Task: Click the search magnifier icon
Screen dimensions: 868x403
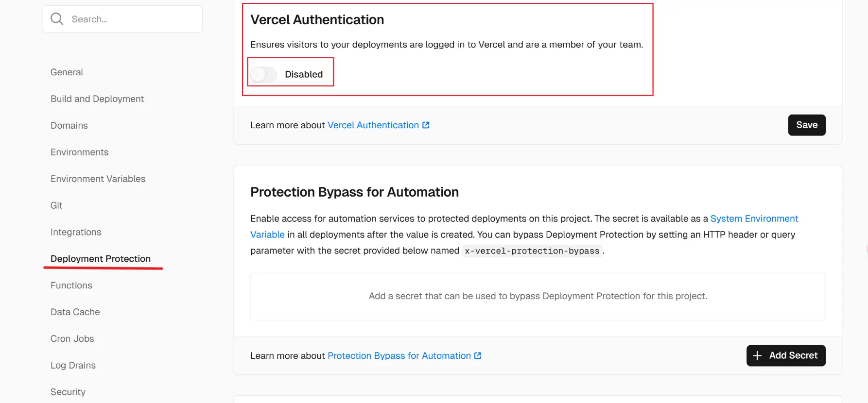Action: 57,19
